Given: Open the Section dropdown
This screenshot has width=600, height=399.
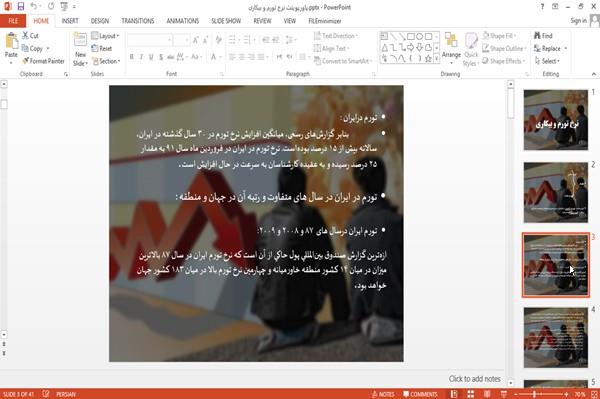Looking at the screenshot, I should (106, 61).
